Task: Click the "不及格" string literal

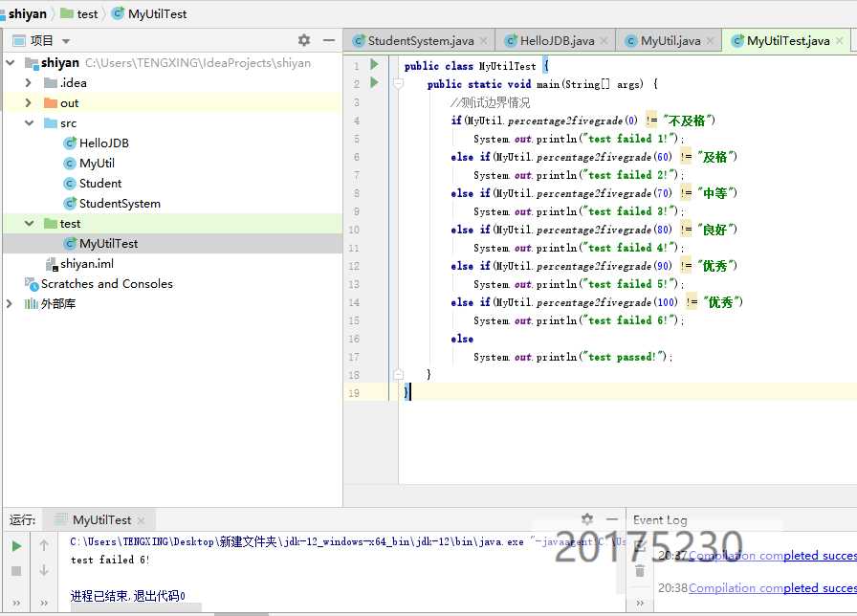Action: [688, 121]
